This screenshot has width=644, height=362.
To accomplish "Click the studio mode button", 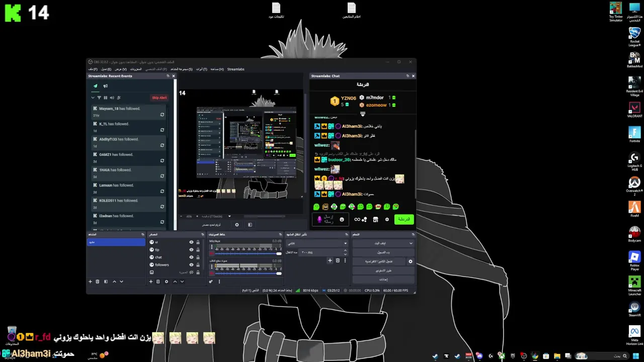I will point(383,270).
